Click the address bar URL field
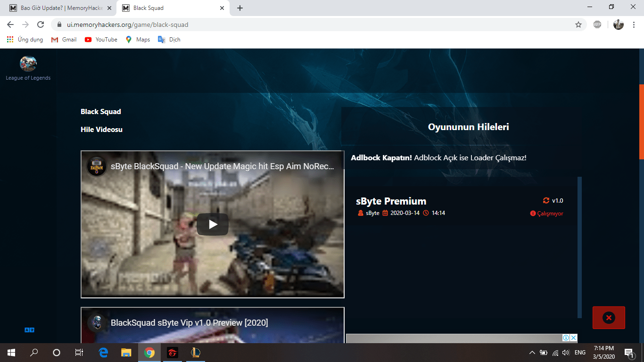This screenshot has height=362, width=644. tap(319, 25)
